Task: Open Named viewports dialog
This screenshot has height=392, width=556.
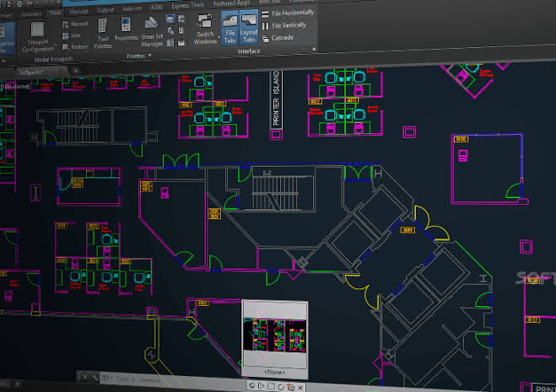Action: (75, 24)
